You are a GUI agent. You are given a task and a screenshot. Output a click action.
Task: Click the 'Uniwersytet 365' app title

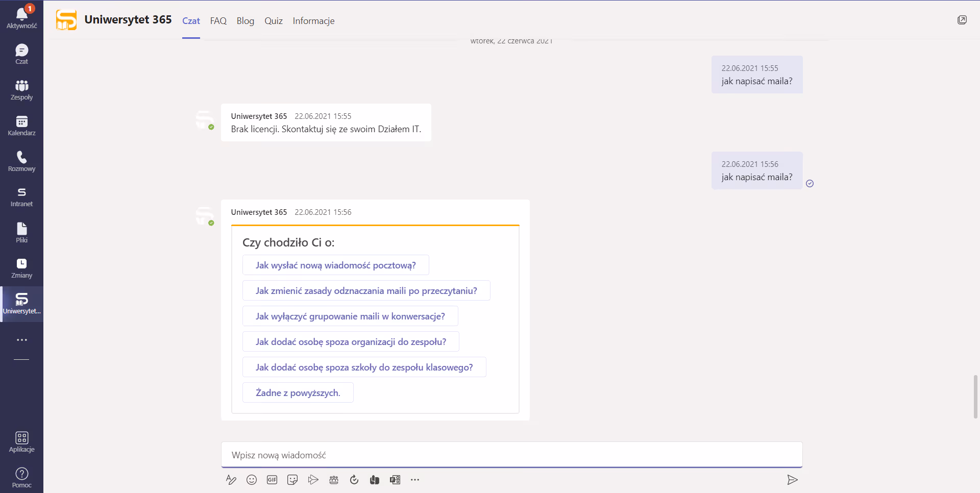click(128, 19)
